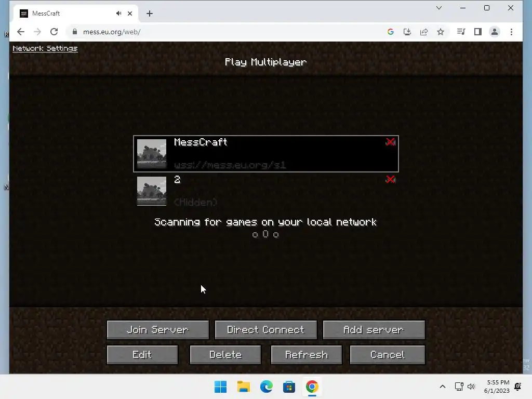
Task: Click the Join Server button
Action: (158, 330)
